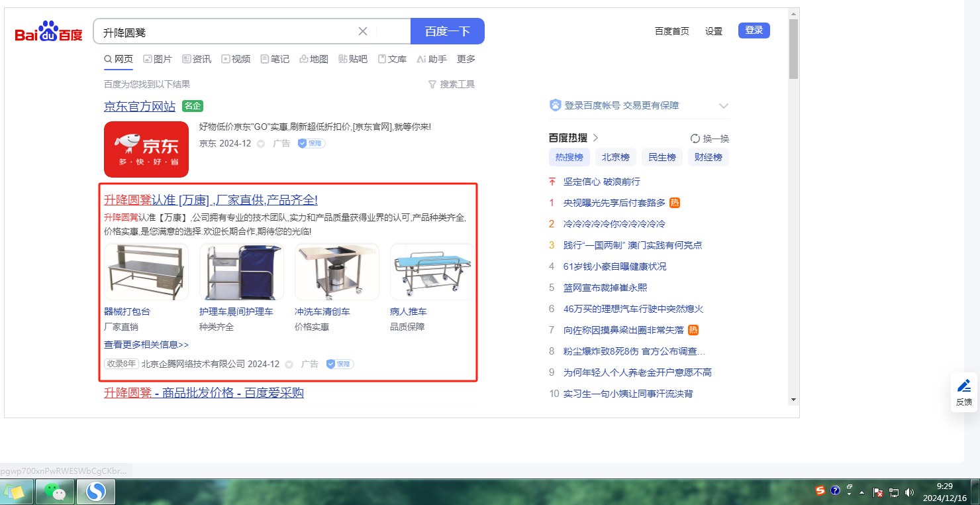Open the 器械打包台 link
The width and height of the screenshot is (980, 505).
tap(127, 311)
